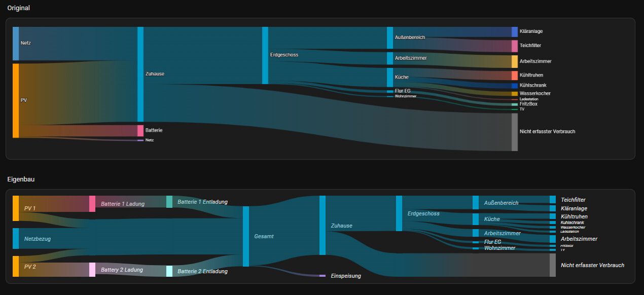Select the purple Einspeisung node
The width and height of the screenshot is (644, 295).
(x=323, y=276)
